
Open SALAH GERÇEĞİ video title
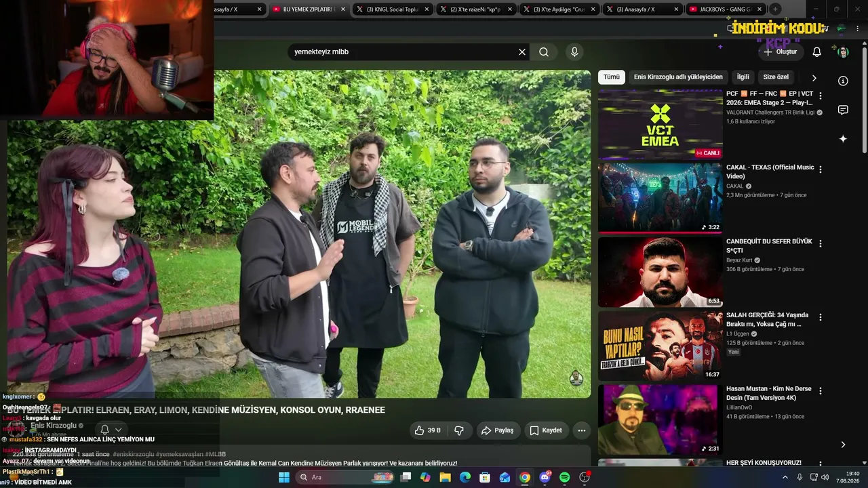point(768,319)
